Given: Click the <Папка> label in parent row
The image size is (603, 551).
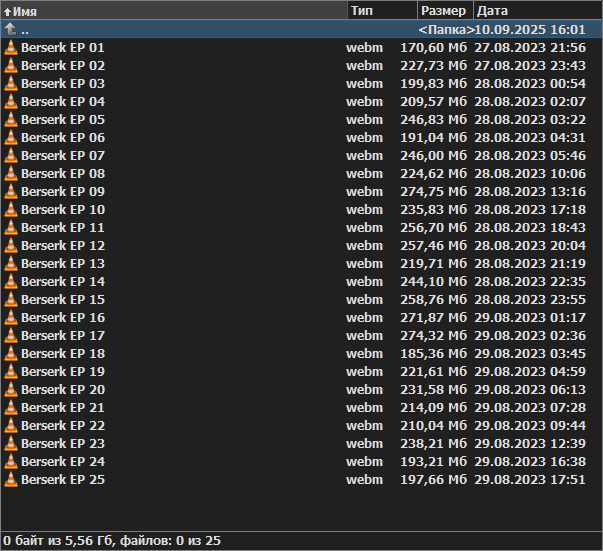Looking at the screenshot, I should (446, 29).
